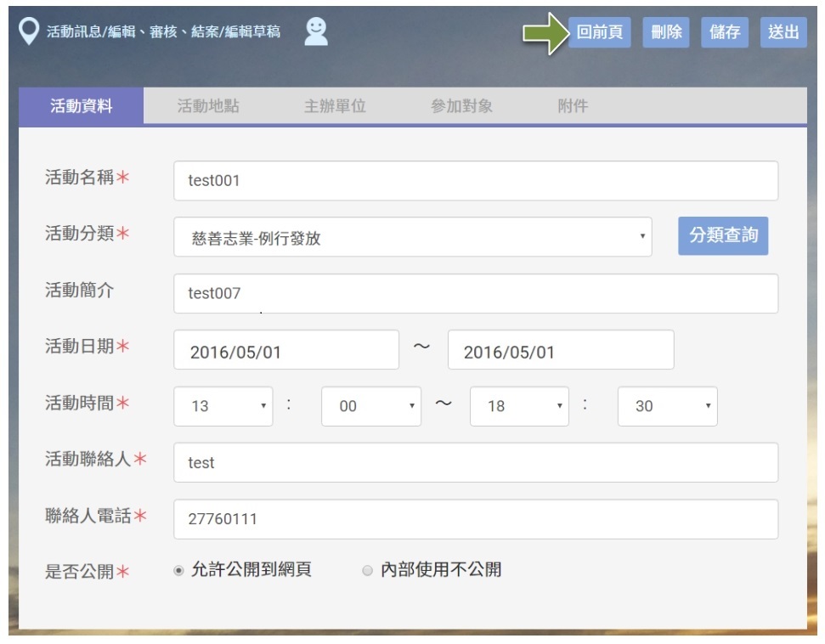The width and height of the screenshot is (825, 644).
Task: Open the start minute dropdown showing 00
Action: 370,406
